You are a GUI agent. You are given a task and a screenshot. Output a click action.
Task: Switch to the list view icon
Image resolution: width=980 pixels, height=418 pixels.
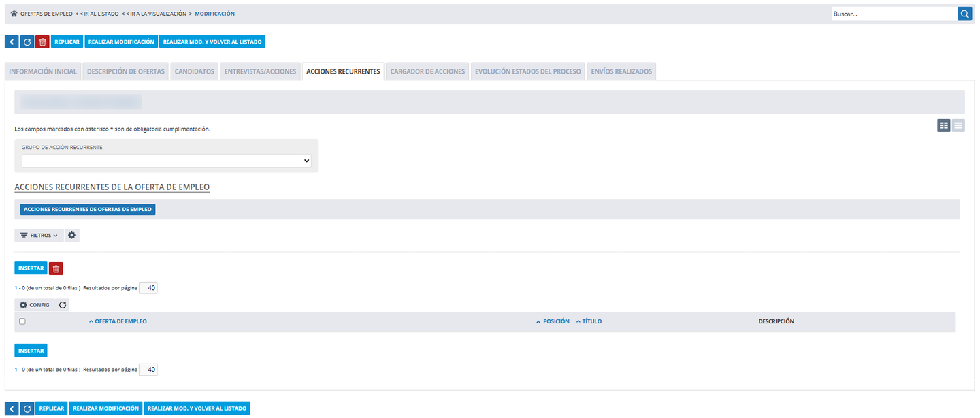coord(958,125)
